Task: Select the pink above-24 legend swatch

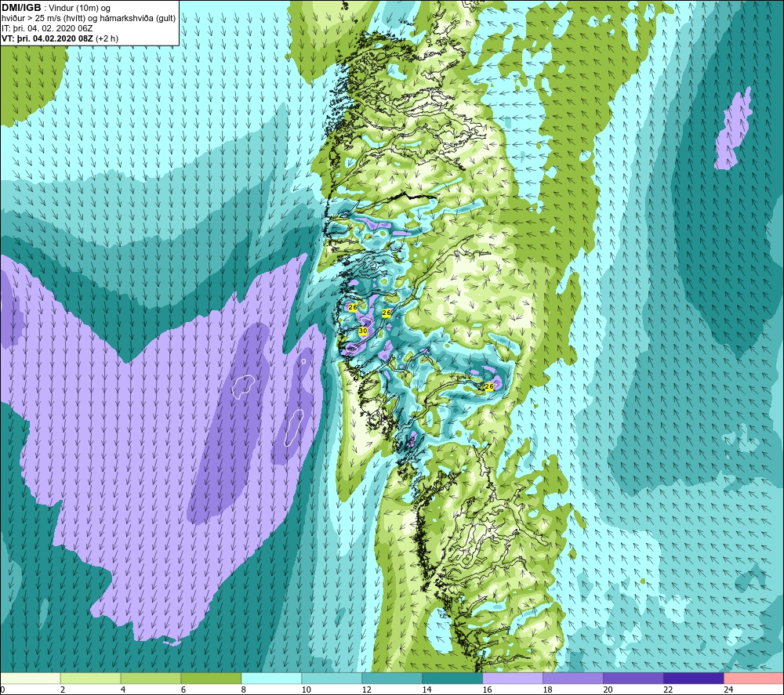Action: (x=753, y=678)
